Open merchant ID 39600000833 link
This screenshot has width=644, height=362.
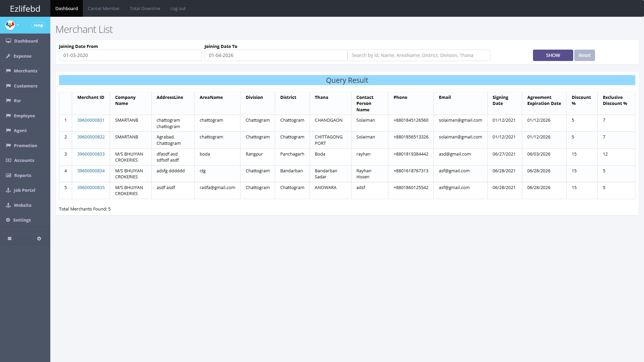(x=91, y=154)
